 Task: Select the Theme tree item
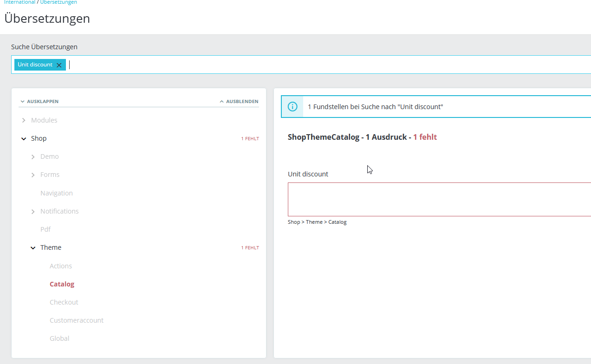click(x=51, y=247)
